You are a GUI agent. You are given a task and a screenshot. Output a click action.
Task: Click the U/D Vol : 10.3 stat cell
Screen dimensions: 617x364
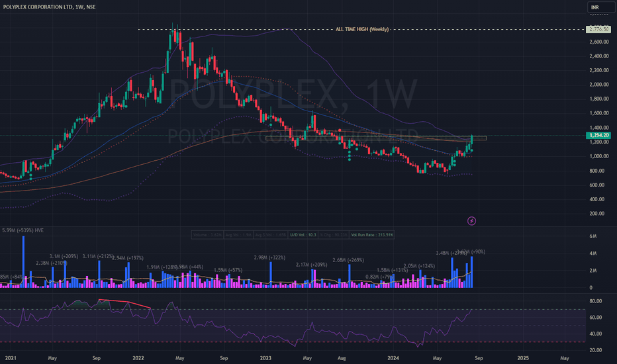point(303,235)
